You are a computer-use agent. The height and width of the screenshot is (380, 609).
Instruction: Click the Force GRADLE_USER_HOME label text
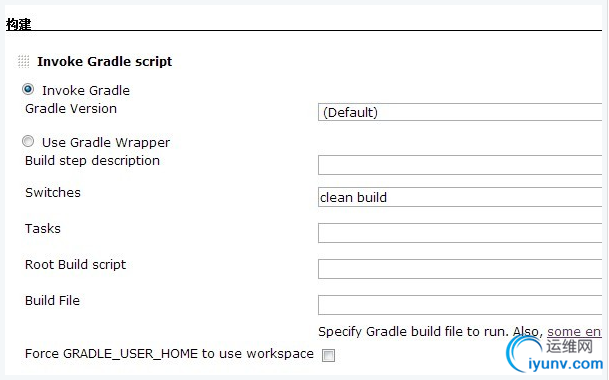(x=169, y=354)
